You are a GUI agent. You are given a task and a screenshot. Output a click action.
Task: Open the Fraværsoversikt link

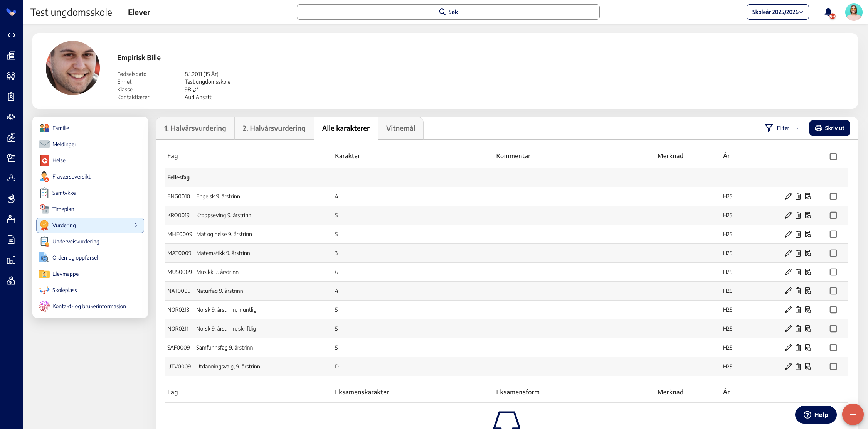71,177
